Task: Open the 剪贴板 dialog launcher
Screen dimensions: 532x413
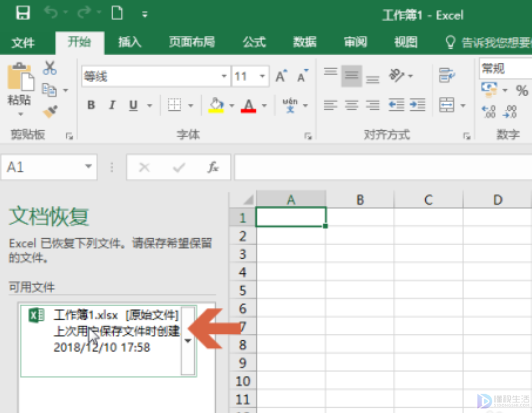Action: pyautogui.click(x=70, y=136)
